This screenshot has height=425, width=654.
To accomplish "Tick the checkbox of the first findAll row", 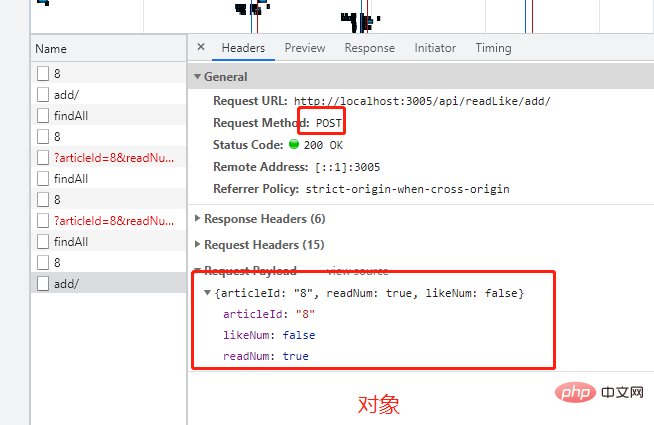I will pos(43,116).
